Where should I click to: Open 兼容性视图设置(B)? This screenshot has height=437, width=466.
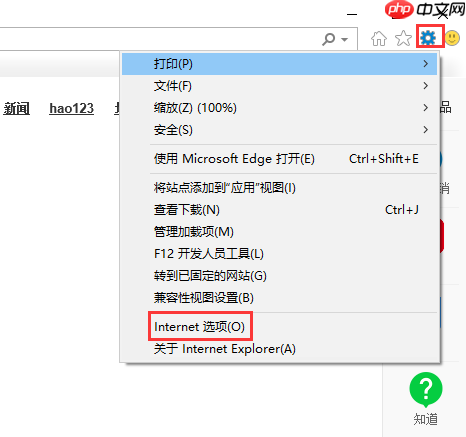click(279, 298)
